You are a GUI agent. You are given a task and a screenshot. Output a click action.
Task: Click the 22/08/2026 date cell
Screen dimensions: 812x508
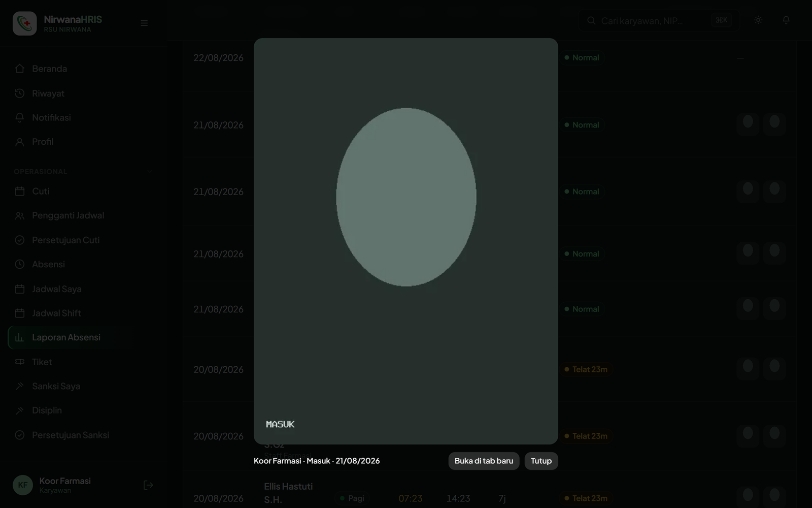tap(218, 58)
